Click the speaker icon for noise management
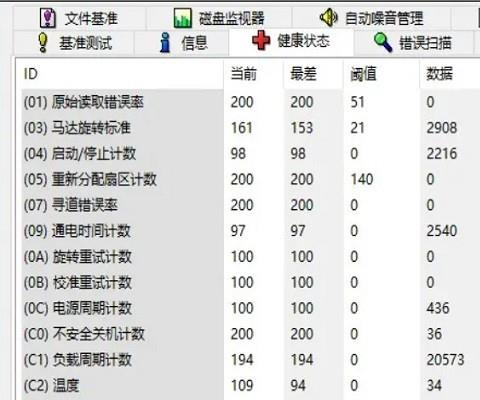The image size is (480, 400). pos(329,17)
